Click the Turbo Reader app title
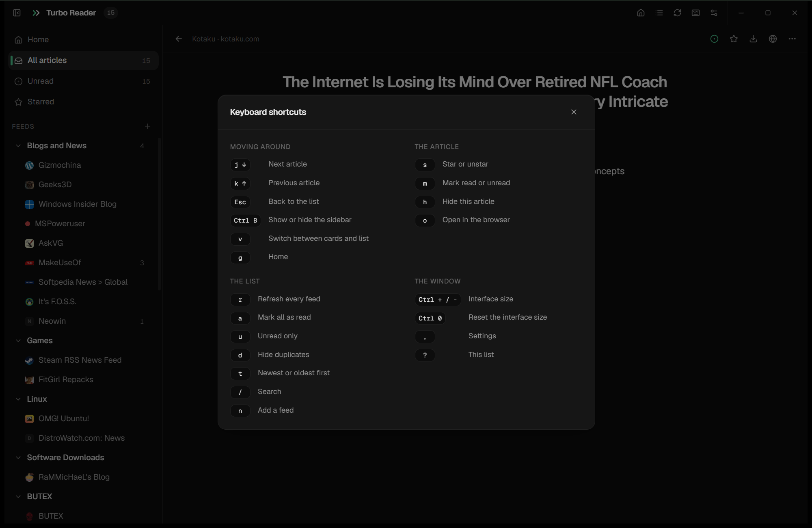 [x=71, y=13]
